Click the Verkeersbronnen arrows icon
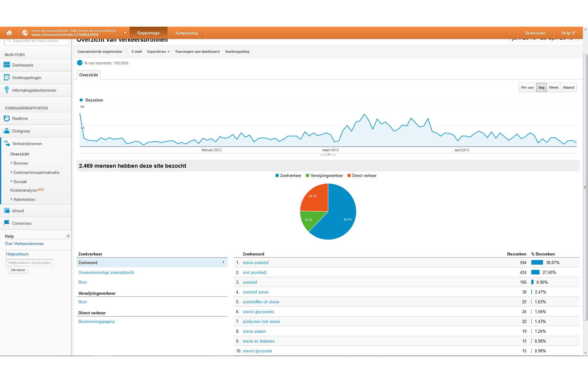The height and width of the screenshot is (368, 588). tap(7, 143)
